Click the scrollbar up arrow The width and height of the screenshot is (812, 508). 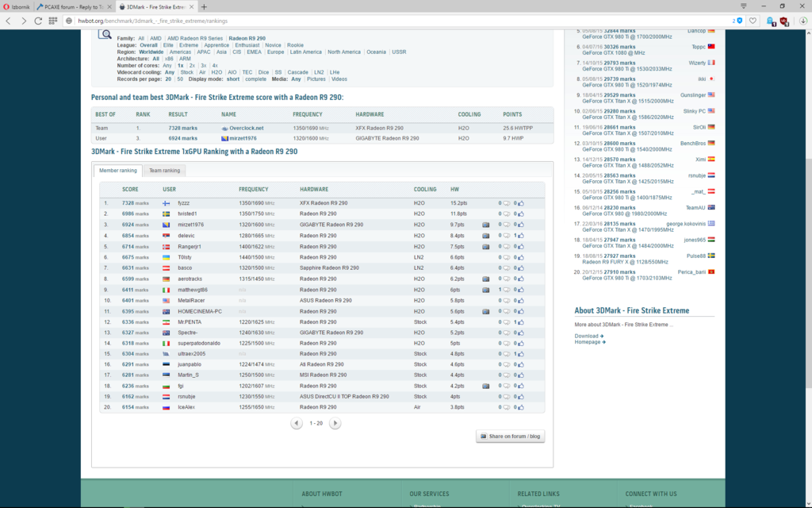[x=808, y=33]
